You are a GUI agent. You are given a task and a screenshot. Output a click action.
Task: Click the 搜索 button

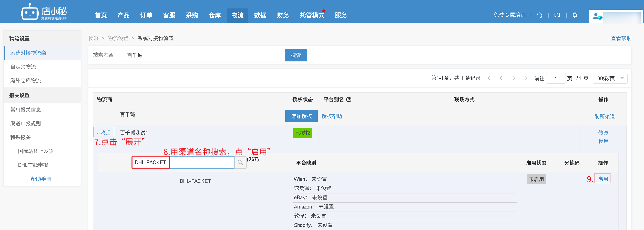coord(296,55)
